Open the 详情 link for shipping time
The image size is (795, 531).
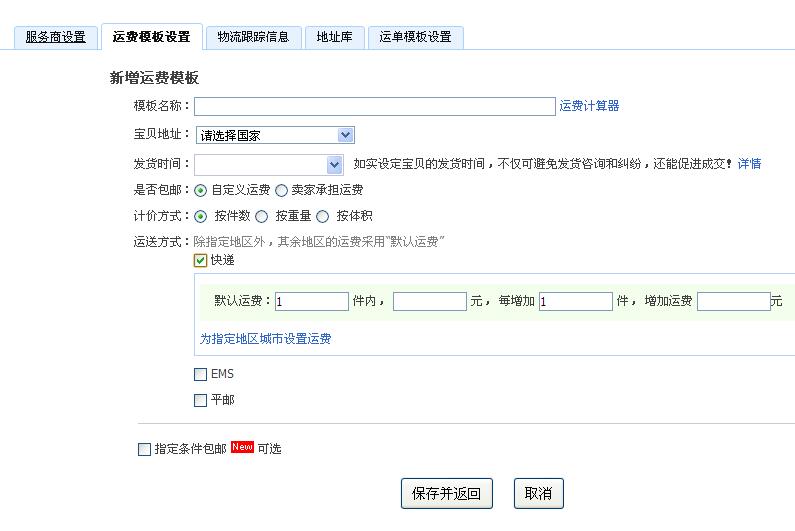coord(749,164)
